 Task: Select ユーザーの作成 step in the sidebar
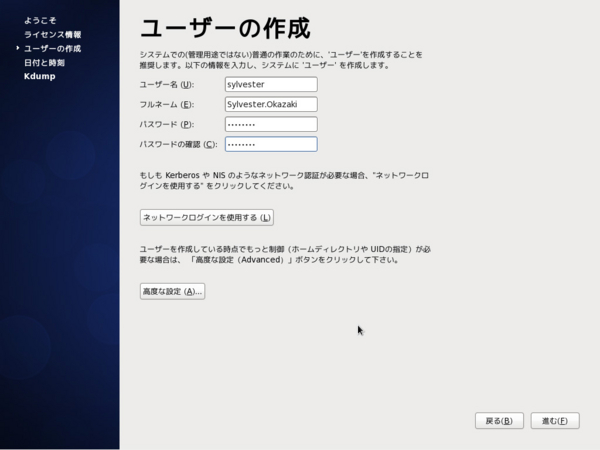click(52, 49)
